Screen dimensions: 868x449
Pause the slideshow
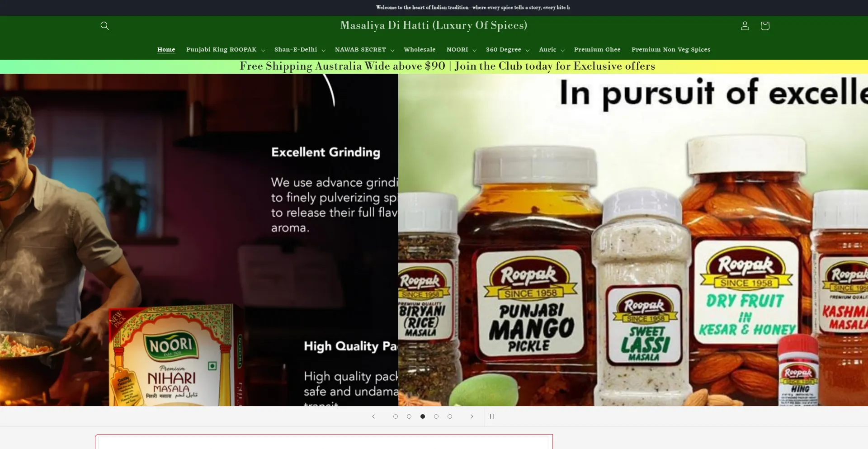492,416
